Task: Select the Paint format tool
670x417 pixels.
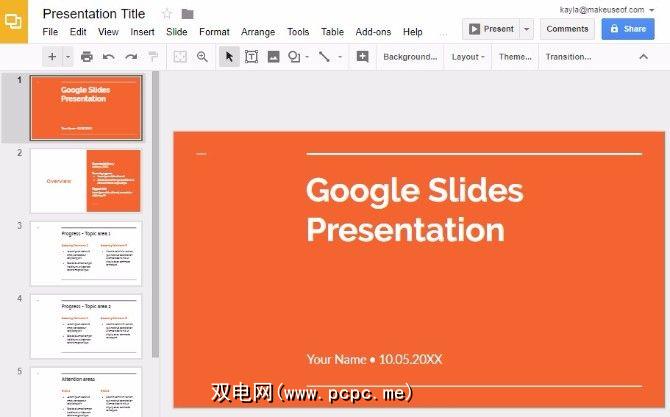Action: click(x=153, y=56)
